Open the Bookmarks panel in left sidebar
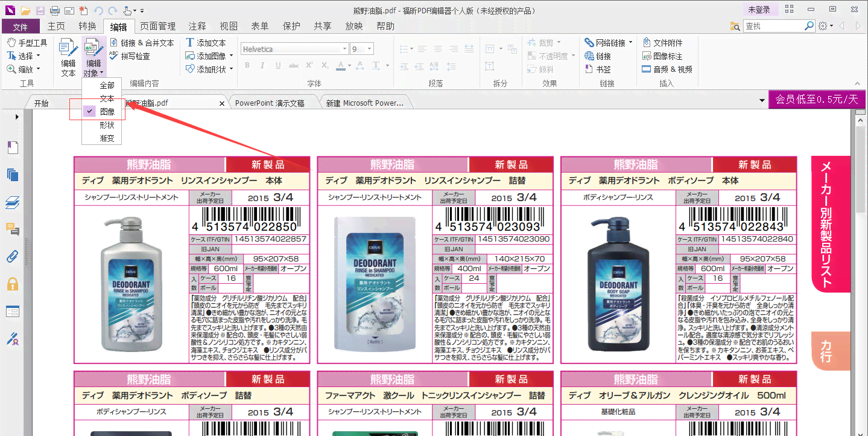 tap(13, 148)
